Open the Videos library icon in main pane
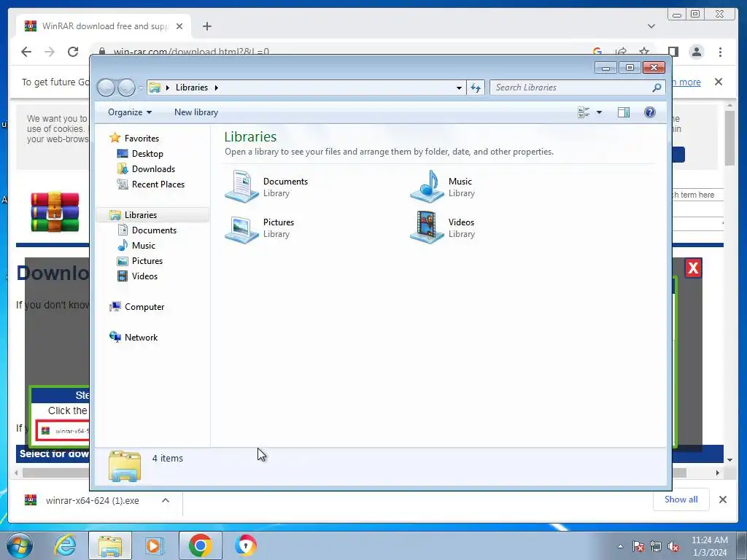 pyautogui.click(x=427, y=228)
